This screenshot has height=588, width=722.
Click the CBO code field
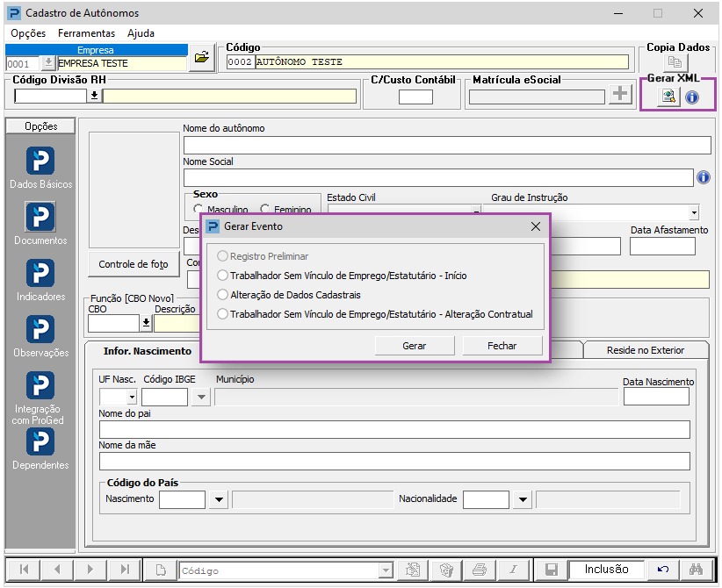(113, 323)
